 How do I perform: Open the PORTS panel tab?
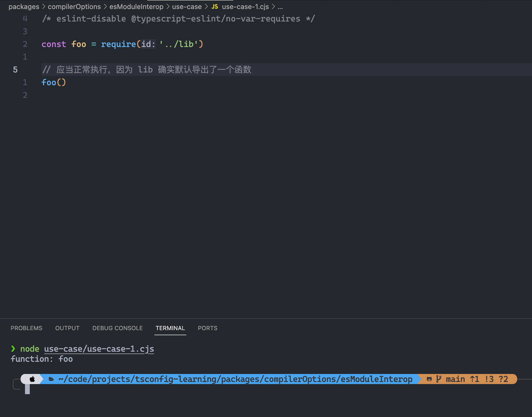click(208, 328)
